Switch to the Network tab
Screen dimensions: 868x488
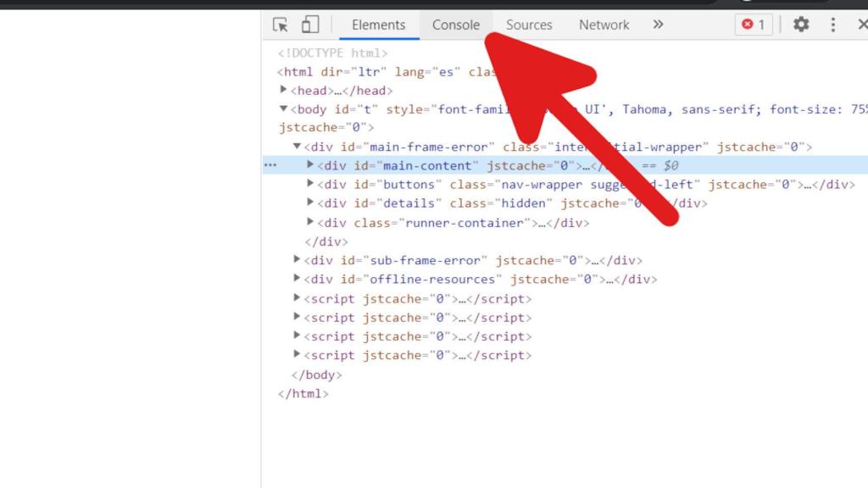pos(603,25)
